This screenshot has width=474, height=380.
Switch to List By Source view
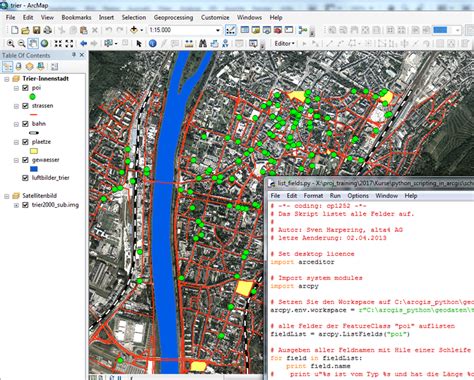coord(18,66)
